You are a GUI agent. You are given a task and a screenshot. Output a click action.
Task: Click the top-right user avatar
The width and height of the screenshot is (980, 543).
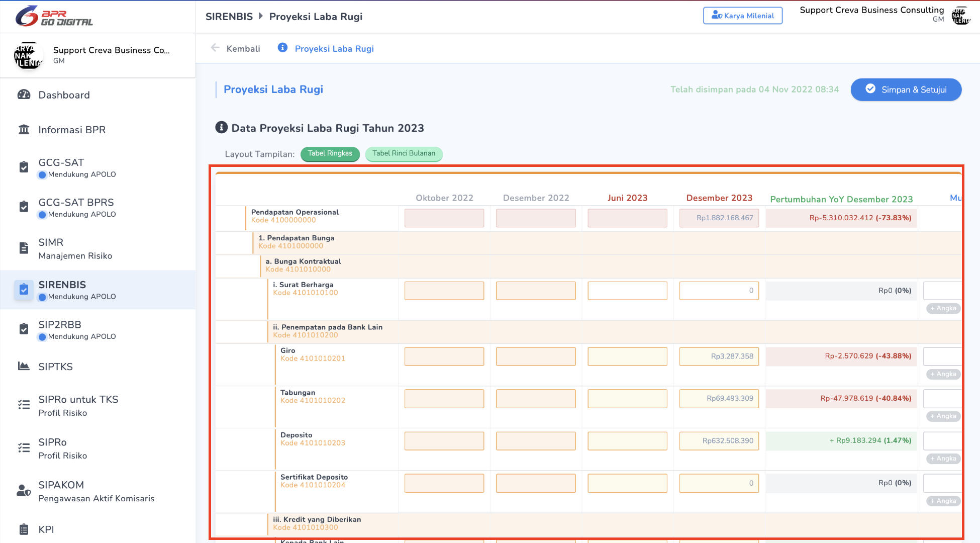[961, 16]
